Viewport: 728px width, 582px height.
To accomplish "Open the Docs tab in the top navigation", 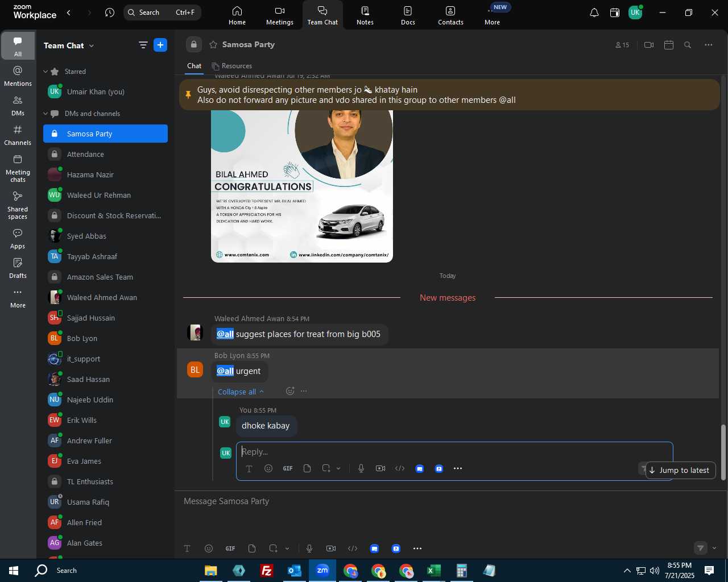I will tap(408, 15).
